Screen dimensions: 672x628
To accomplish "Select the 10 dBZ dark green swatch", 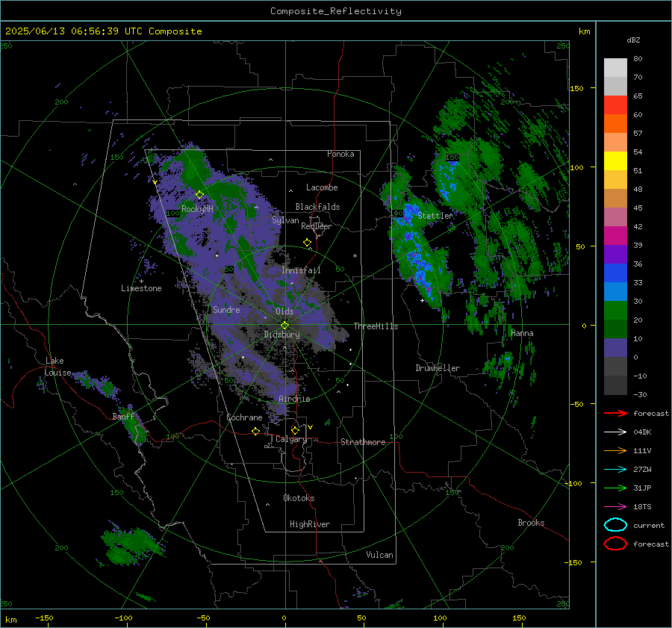I will 615,329.
